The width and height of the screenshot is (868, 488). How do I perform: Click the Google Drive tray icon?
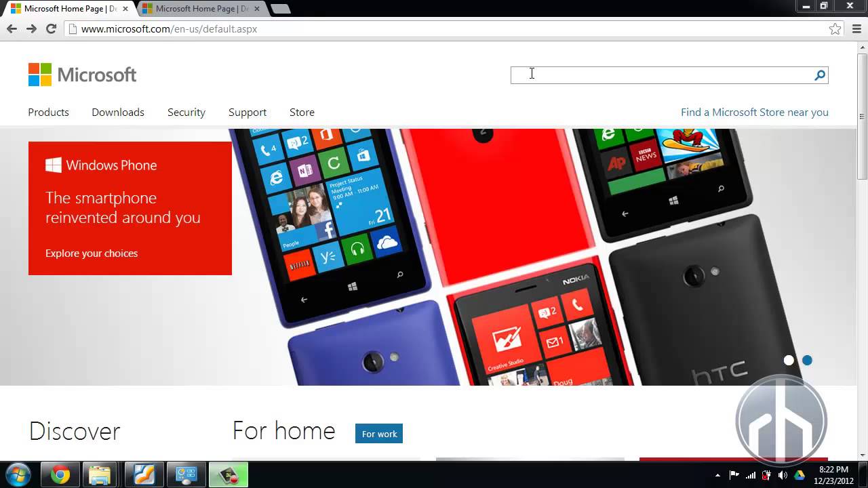point(800,475)
